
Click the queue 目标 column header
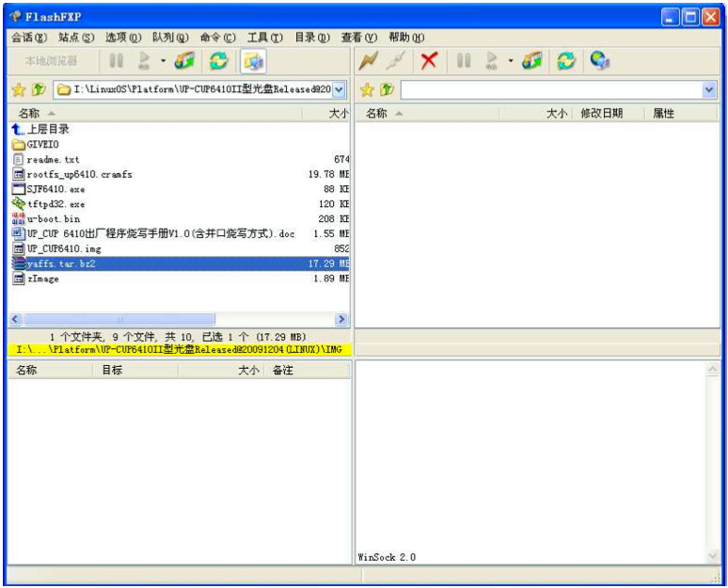[135, 370]
